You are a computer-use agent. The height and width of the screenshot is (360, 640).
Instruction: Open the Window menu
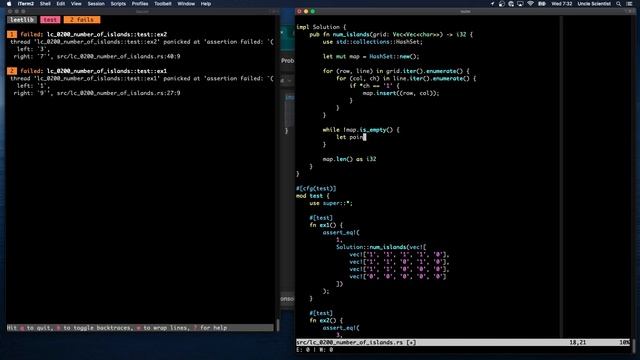(186, 4)
